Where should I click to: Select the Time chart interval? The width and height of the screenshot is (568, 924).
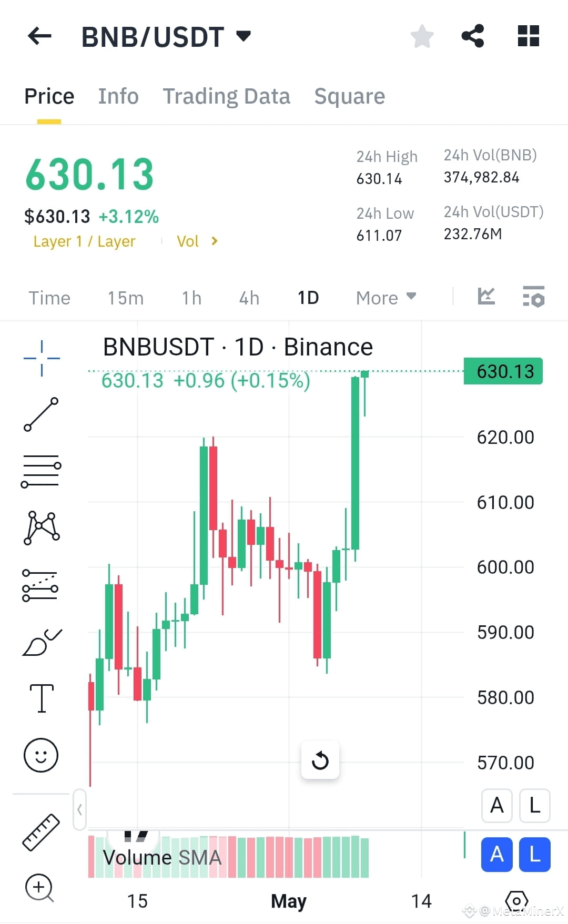[x=49, y=298]
